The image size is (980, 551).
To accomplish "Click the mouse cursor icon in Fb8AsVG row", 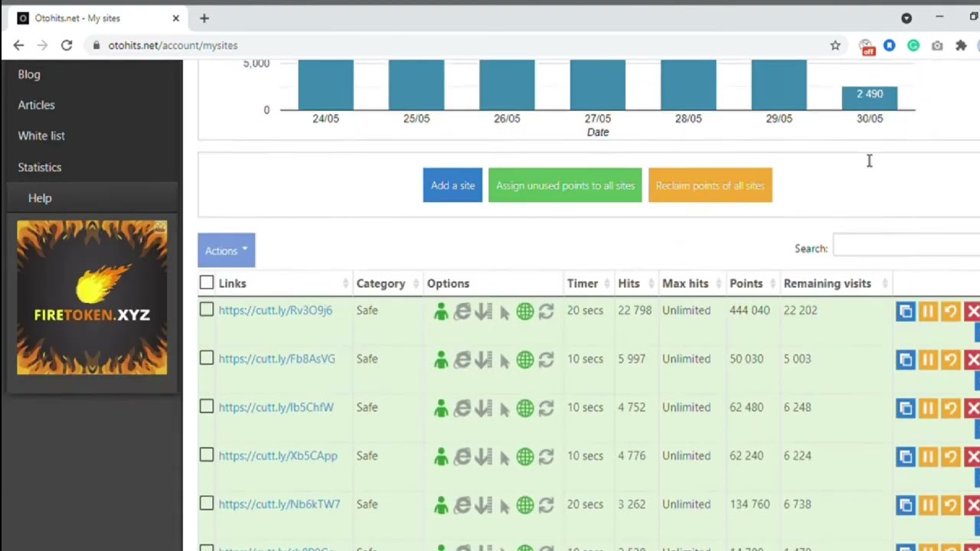I will tap(504, 360).
